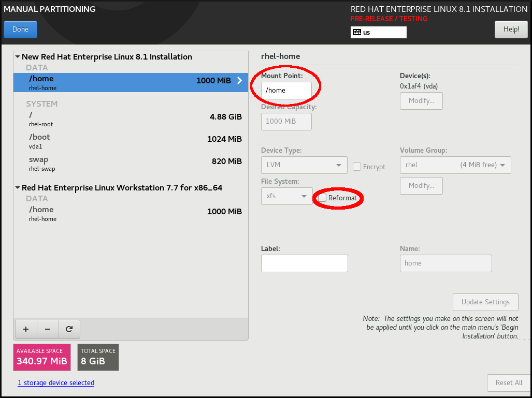The image size is (532, 398).
Task: Open the File System xfs dropdown
Action: 286,196
